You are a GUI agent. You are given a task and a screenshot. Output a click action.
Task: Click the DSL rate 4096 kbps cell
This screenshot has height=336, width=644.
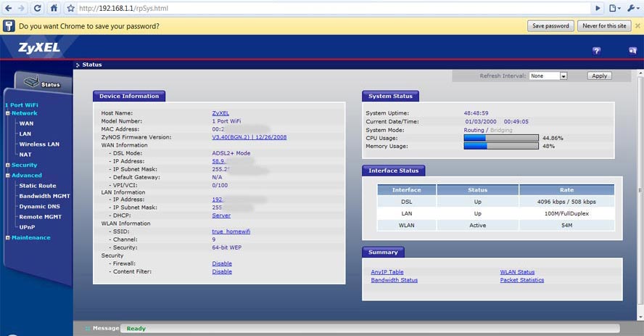566,202
